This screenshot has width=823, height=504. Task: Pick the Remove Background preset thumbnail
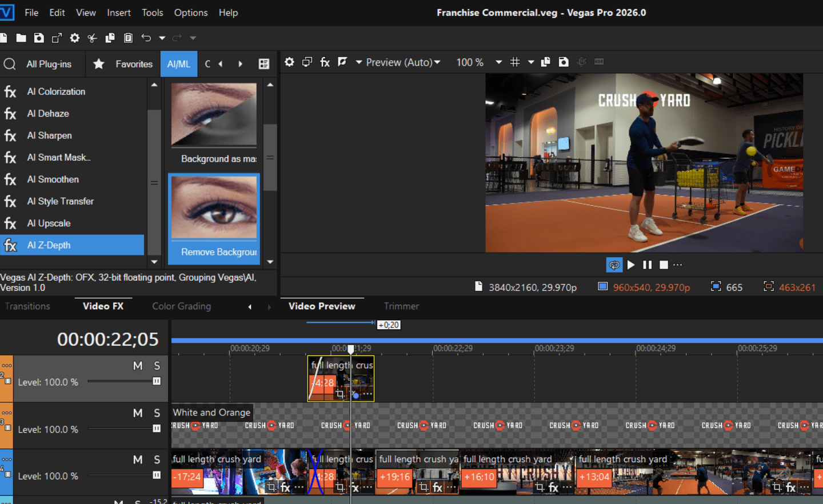(214, 207)
